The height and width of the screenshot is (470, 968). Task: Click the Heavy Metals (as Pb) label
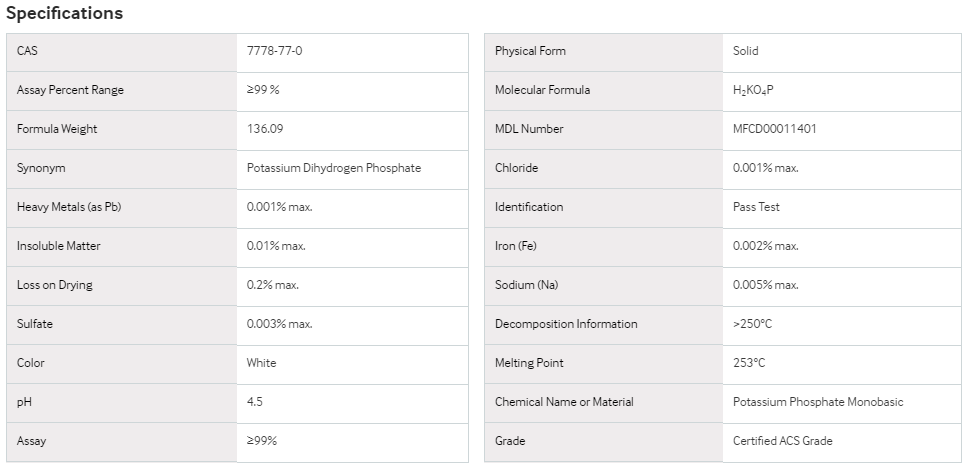[69, 207]
